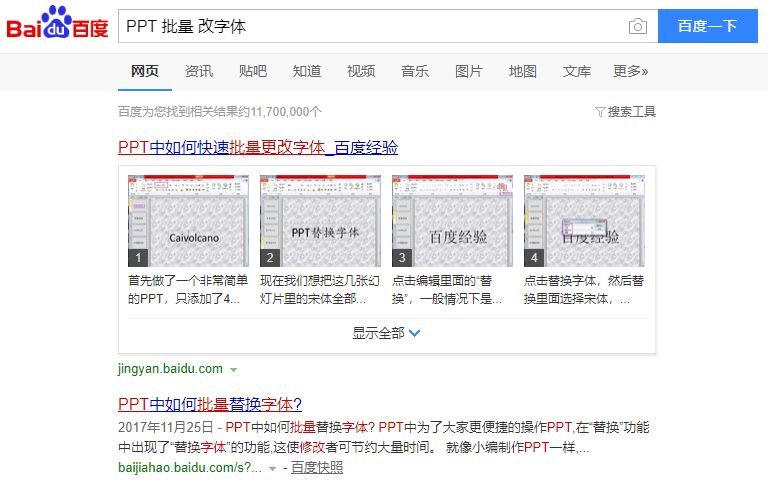Click the jingyan.baidu.com source URL
Image resolution: width=768 pixels, height=486 pixels.
[170, 369]
